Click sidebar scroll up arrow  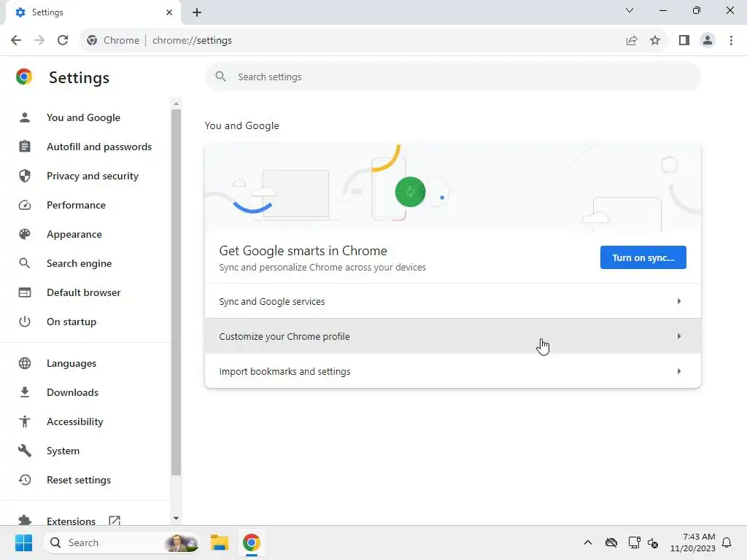177,104
